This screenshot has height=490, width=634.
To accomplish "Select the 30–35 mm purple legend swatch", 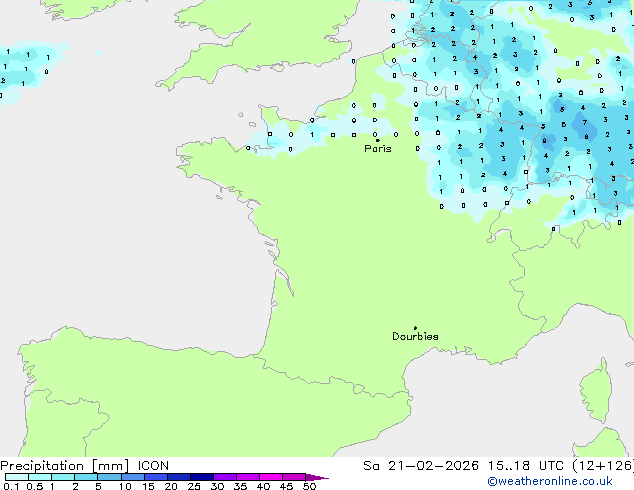I will 225,477.
